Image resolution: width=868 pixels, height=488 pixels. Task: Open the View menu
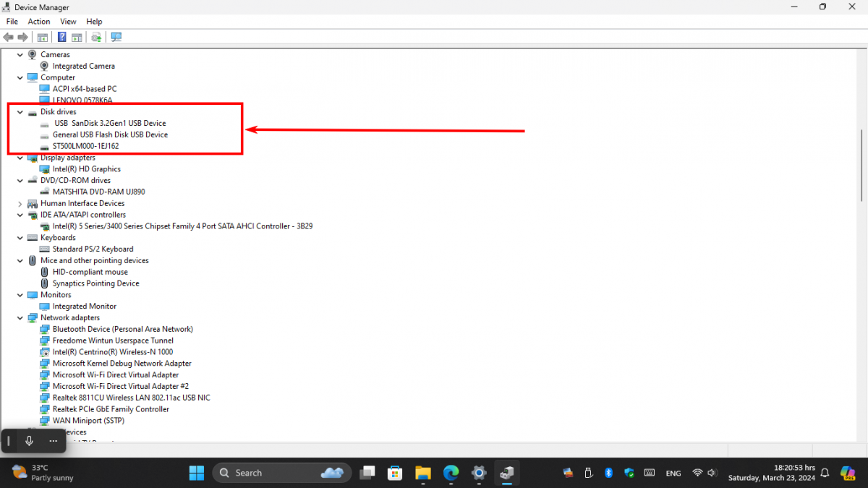coord(68,22)
